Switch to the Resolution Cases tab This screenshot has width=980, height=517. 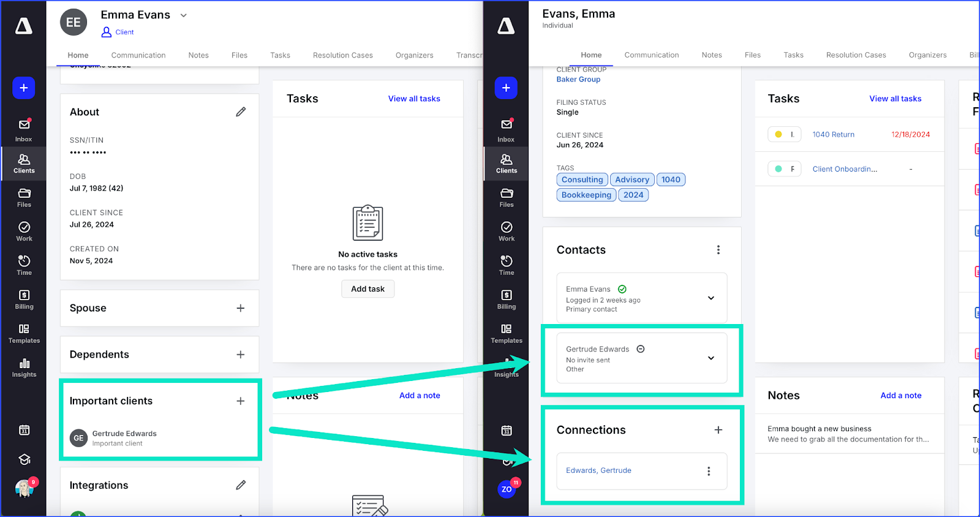(342, 55)
